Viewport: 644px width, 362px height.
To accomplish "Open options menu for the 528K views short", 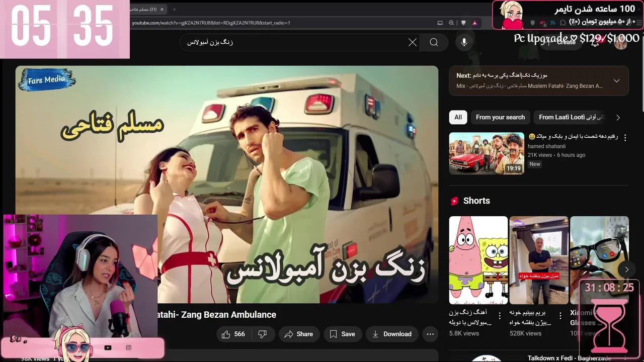I will [x=560, y=316].
